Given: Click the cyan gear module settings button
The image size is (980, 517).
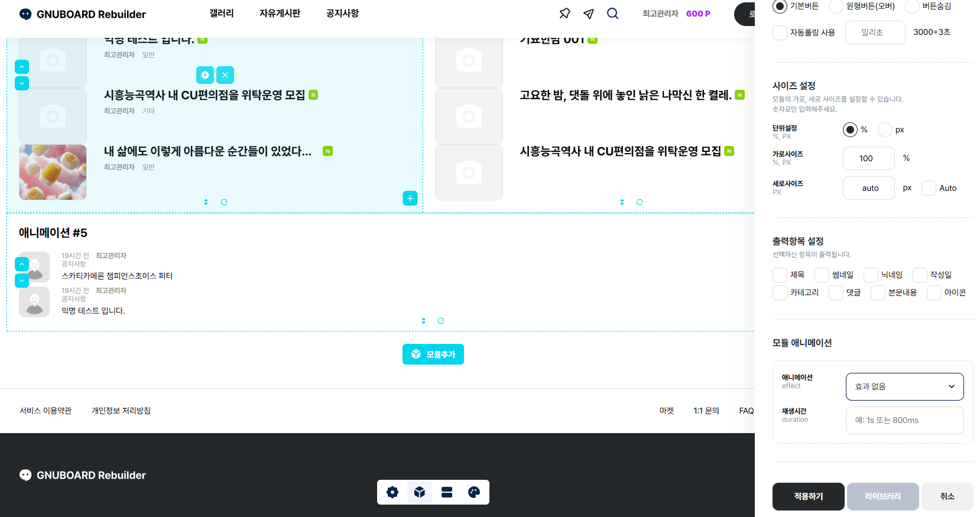Looking at the screenshot, I should pos(205,75).
